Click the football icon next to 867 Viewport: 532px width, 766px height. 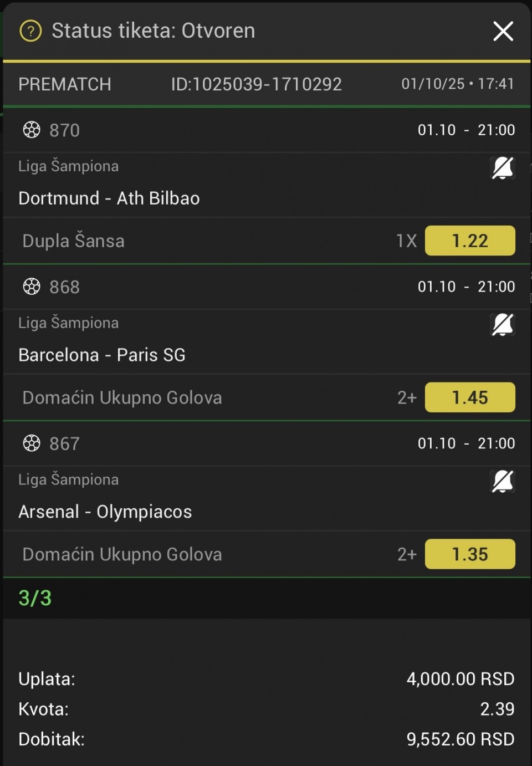pyautogui.click(x=32, y=443)
